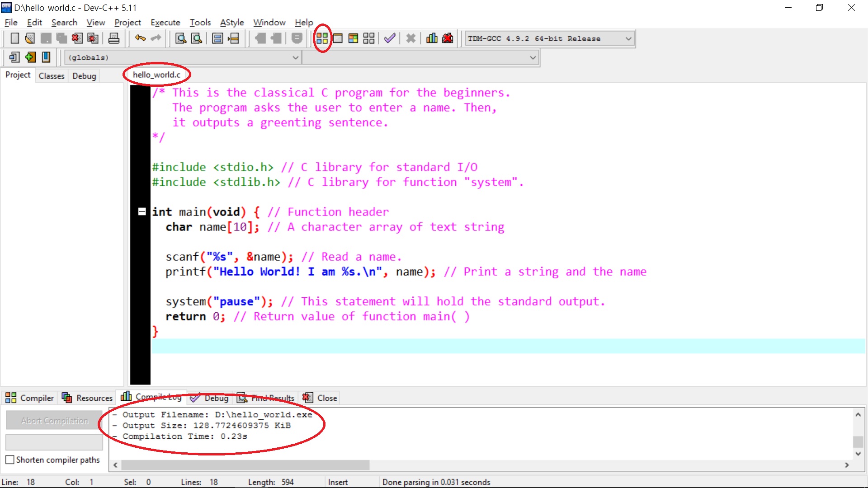Click the Delete Profiling Information icon
The image size is (868, 488).
pos(448,38)
